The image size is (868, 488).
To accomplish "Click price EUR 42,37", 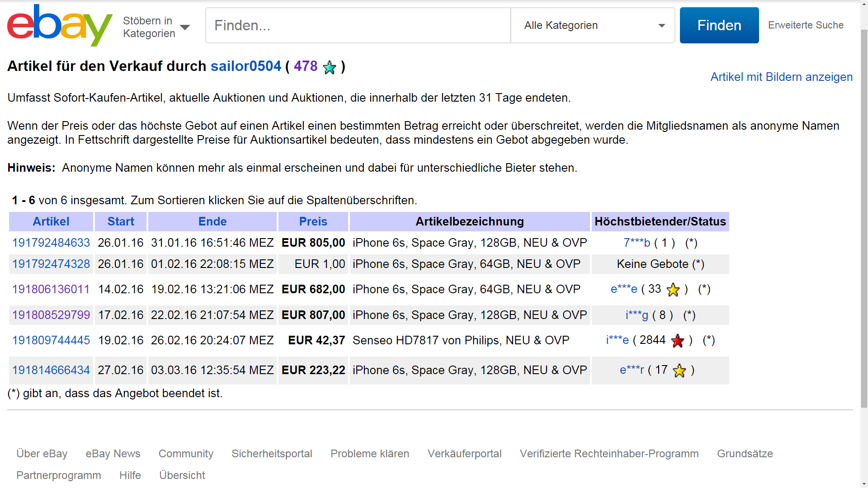I will coord(316,340).
